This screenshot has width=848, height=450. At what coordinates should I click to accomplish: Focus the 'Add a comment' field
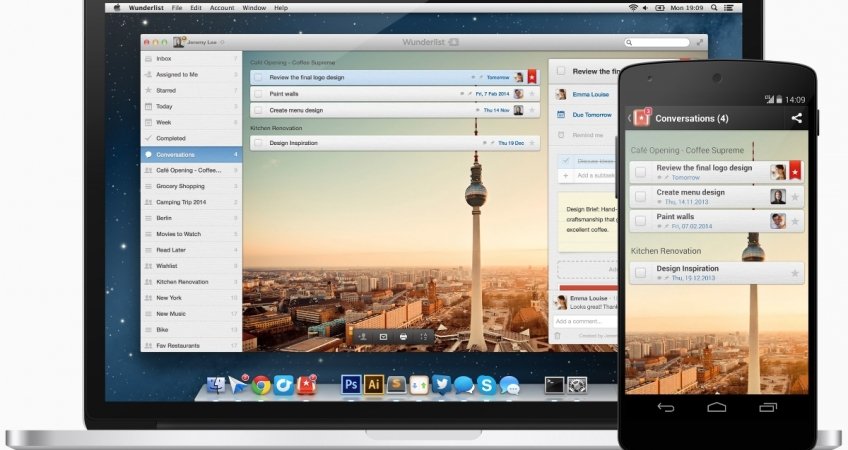click(585, 321)
